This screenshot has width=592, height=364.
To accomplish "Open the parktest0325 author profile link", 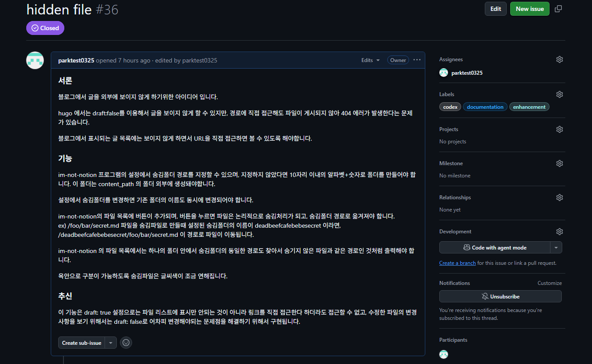I will (x=76, y=60).
